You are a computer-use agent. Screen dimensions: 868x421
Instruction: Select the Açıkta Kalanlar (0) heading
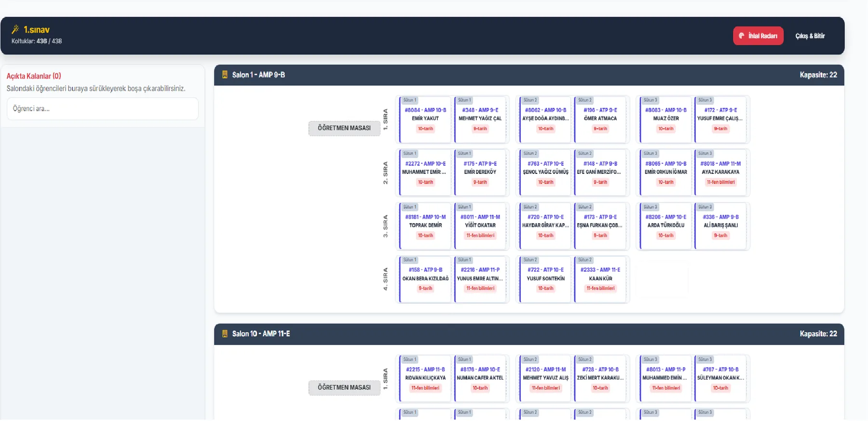pos(34,76)
